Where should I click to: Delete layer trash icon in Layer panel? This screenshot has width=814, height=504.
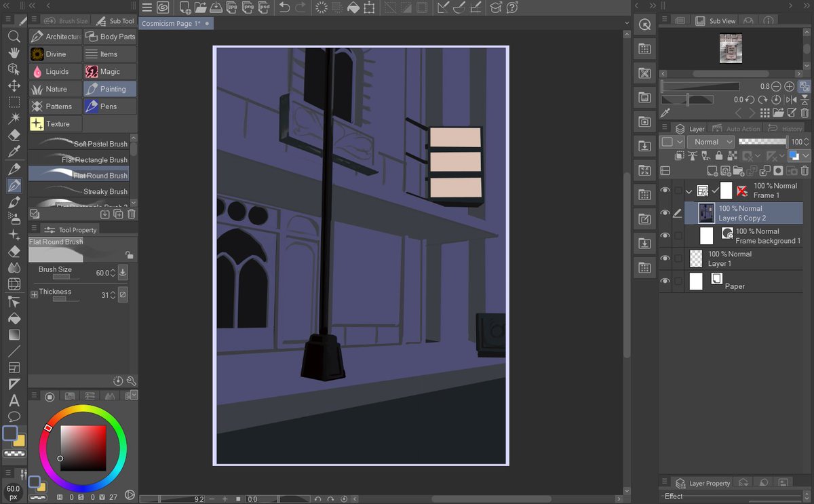pyautogui.click(x=805, y=171)
